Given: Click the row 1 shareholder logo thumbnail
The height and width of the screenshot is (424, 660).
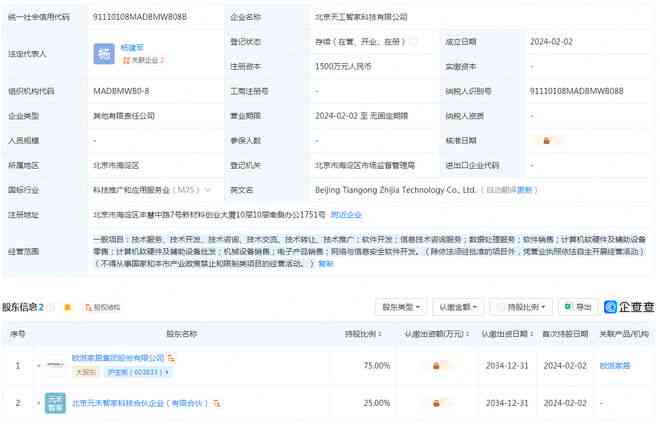Looking at the screenshot, I should (55, 365).
